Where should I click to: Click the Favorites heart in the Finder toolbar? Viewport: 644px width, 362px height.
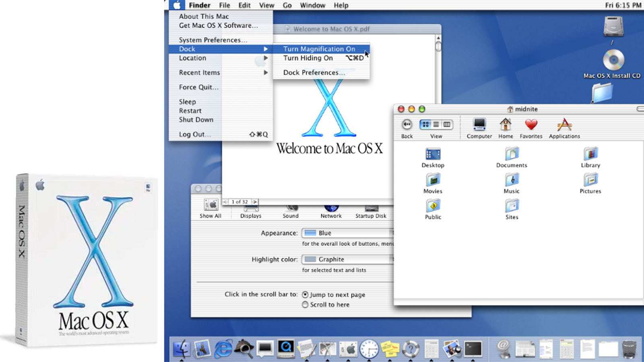[x=531, y=126]
